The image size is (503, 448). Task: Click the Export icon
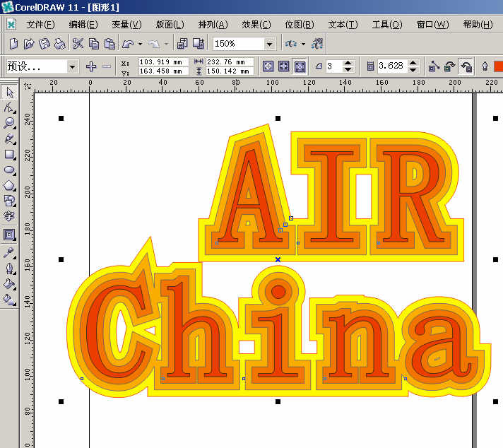[x=199, y=44]
